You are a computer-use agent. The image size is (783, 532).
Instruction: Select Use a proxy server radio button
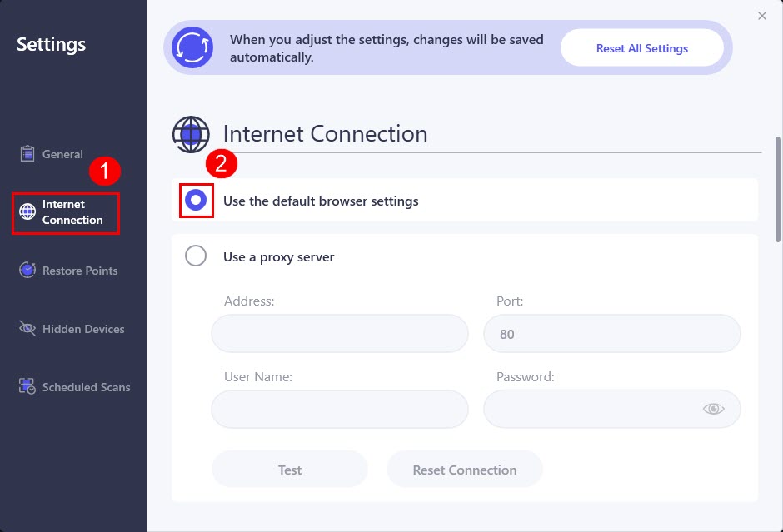[x=196, y=256]
